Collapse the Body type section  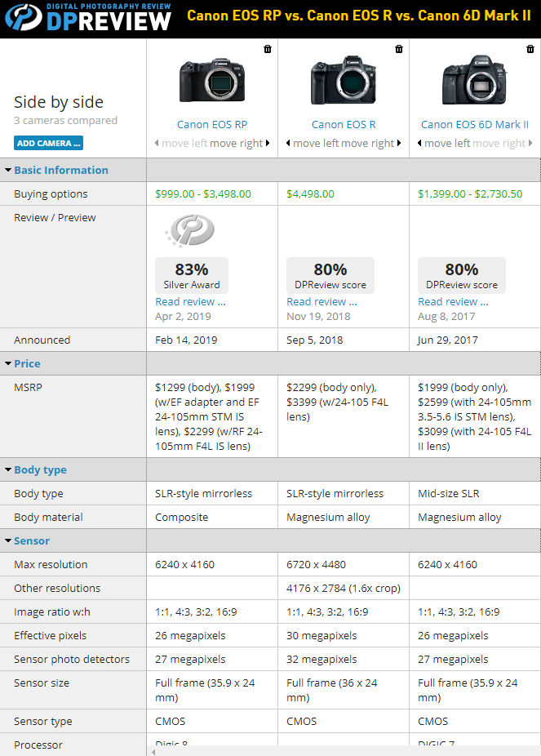pos(40,470)
